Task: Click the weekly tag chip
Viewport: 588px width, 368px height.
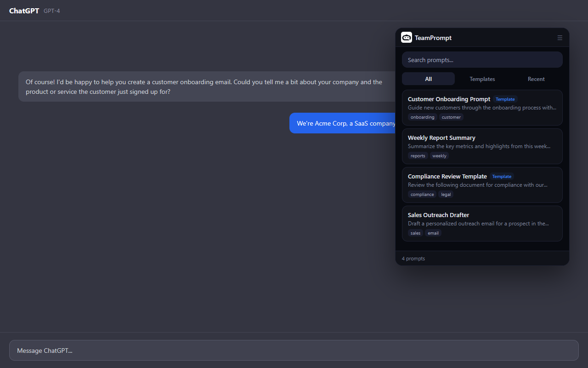Action: 439,156
